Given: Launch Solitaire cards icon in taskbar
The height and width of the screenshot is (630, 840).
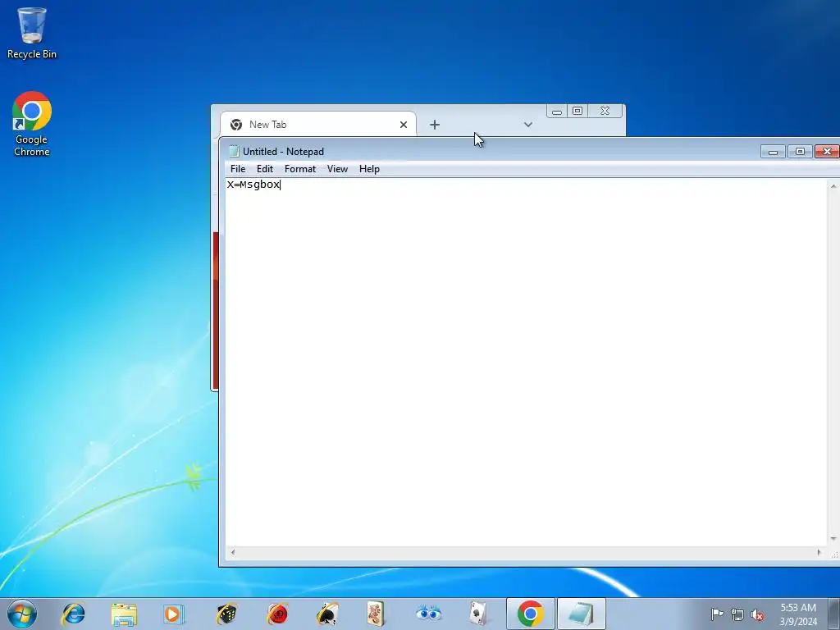Looking at the screenshot, I should point(478,614).
